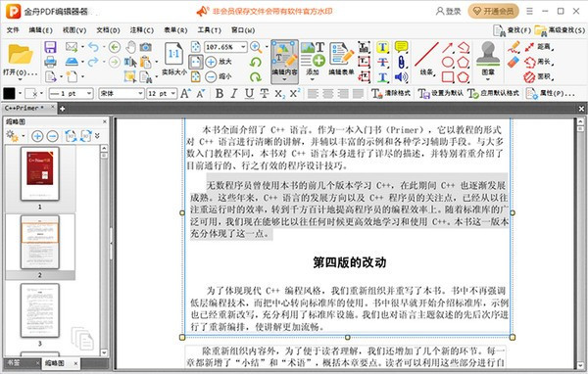This screenshot has height=374, width=588.
Task: Redo action with blue curved arrow
Action: [93, 62]
